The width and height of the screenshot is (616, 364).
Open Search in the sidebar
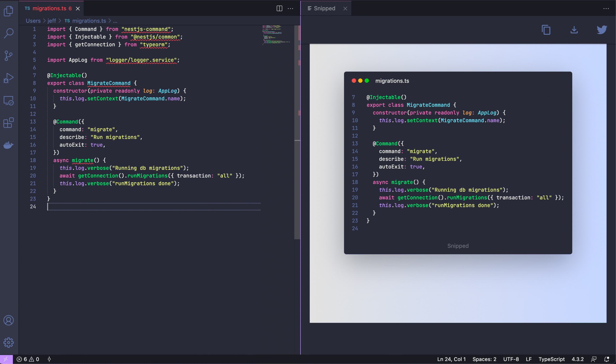tap(9, 33)
